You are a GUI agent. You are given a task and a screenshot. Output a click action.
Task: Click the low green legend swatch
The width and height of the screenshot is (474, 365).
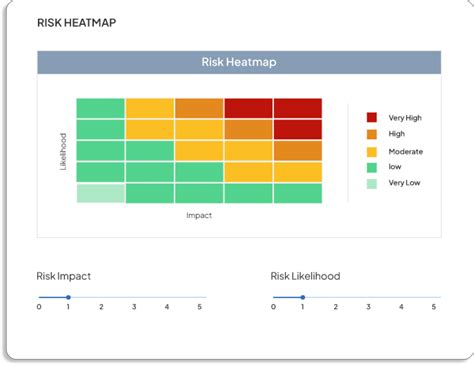pos(372,167)
